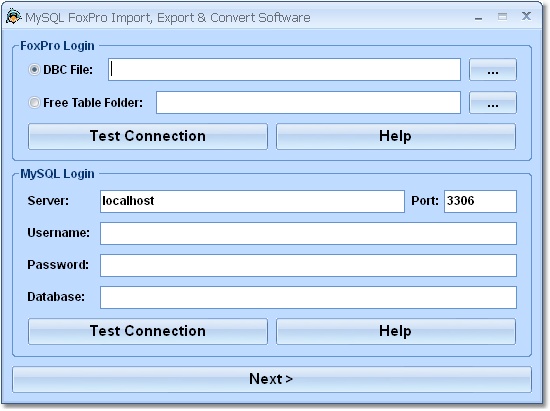Click the application icon in the title bar
The height and width of the screenshot is (411, 550).
(x=14, y=17)
